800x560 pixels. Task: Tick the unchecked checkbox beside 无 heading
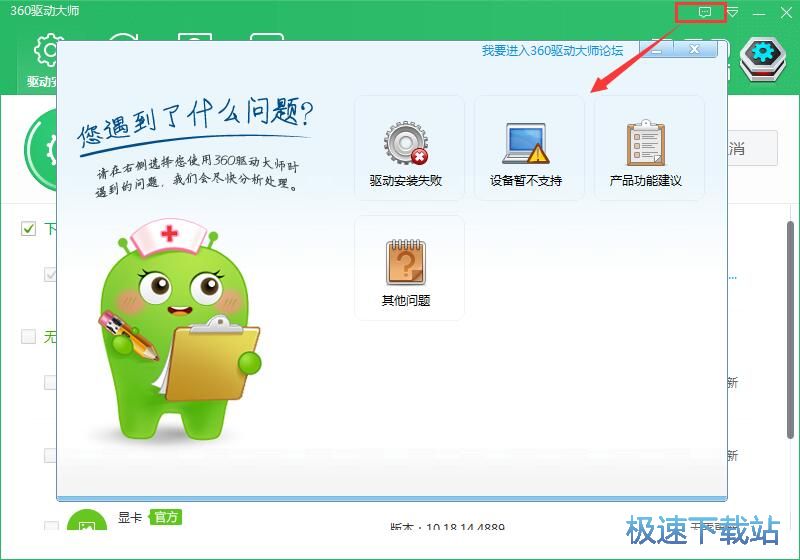29,336
